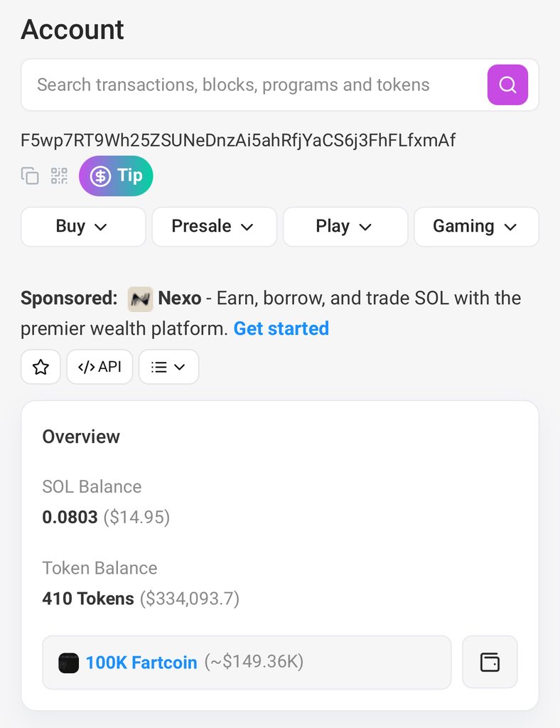Add account to favorites with star icon
This screenshot has width=560, height=728.
[41, 367]
